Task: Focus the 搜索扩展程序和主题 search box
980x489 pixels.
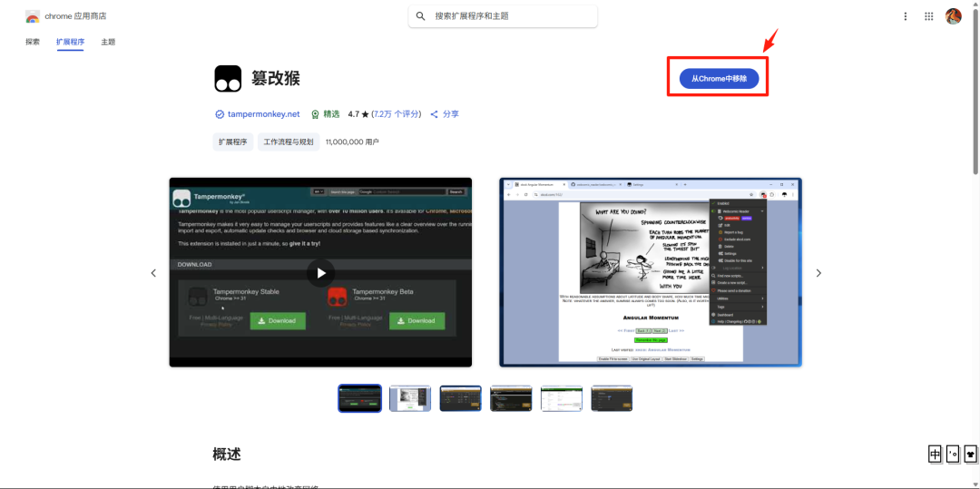Action: pyautogui.click(x=503, y=16)
